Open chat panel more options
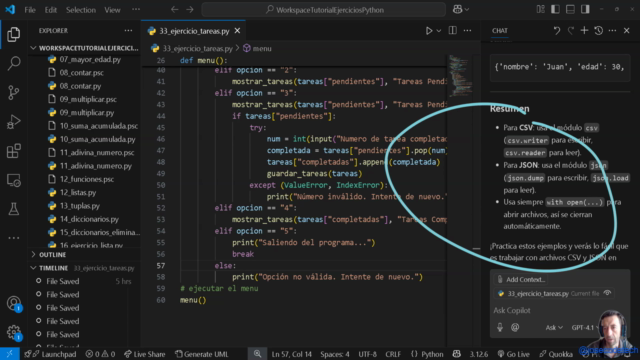This screenshot has height=360, width=640. 612,31
